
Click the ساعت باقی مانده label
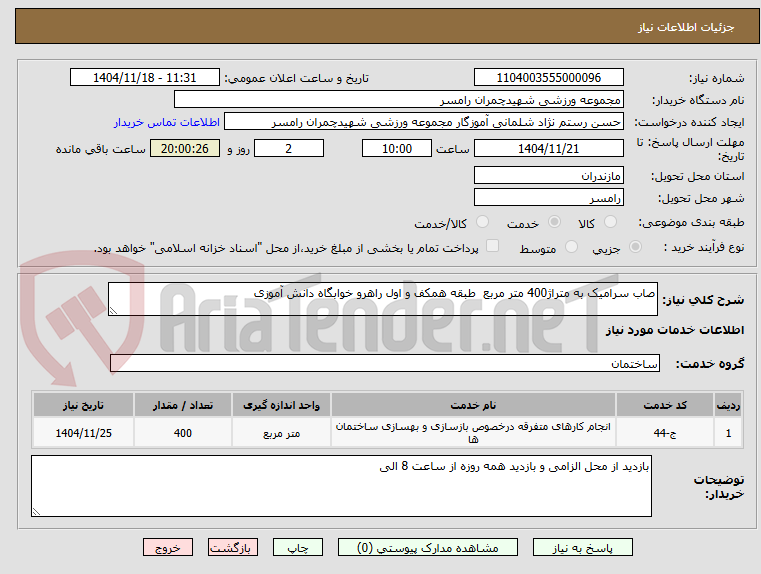click(100, 149)
